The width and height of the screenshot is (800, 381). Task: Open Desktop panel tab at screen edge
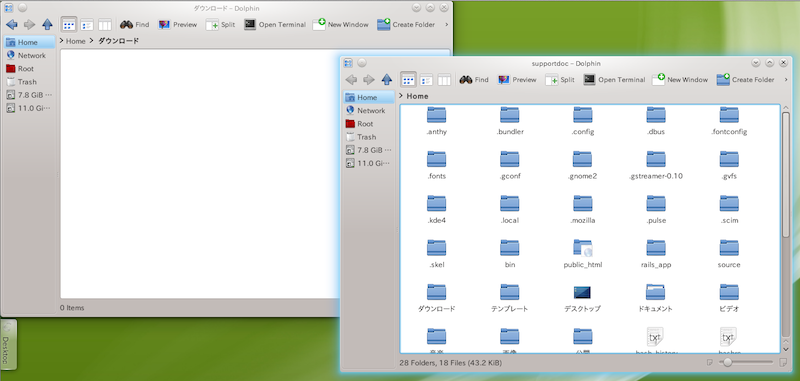click(x=8, y=344)
